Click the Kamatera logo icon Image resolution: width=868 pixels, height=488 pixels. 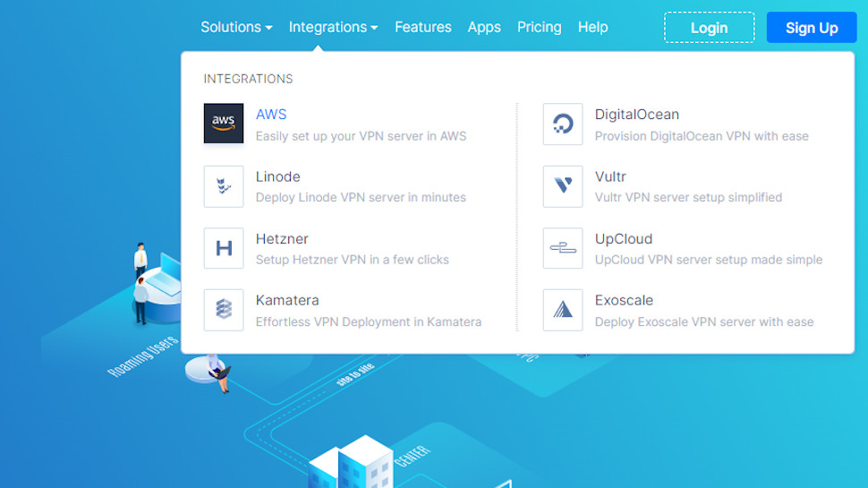(x=224, y=310)
